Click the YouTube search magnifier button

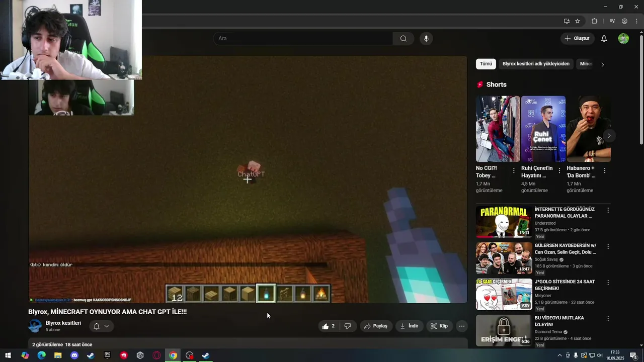pyautogui.click(x=404, y=39)
